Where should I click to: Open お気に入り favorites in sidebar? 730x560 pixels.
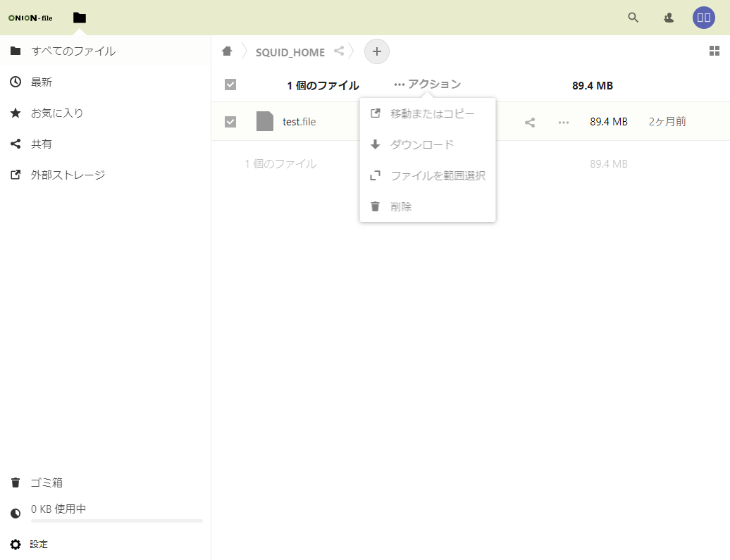coord(56,113)
